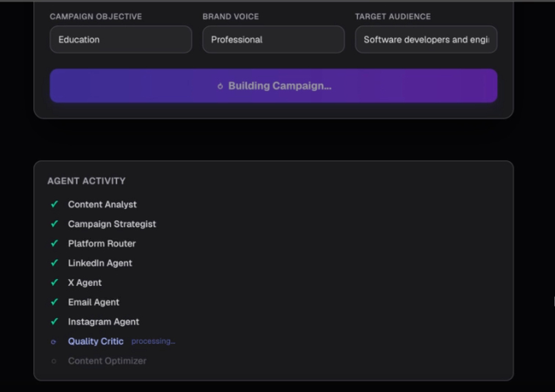
Task: Click the green checkmark beside X Agent
Action: coord(54,283)
